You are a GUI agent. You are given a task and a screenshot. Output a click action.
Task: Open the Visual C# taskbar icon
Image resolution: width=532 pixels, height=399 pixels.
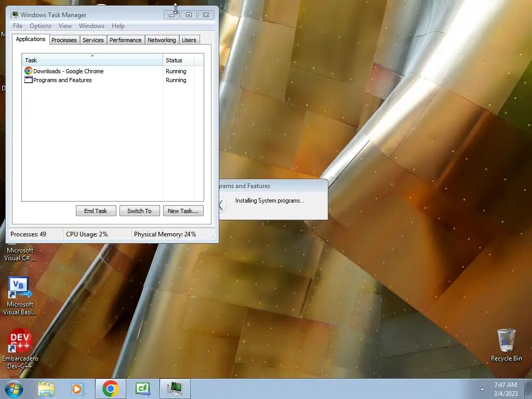pos(142,389)
